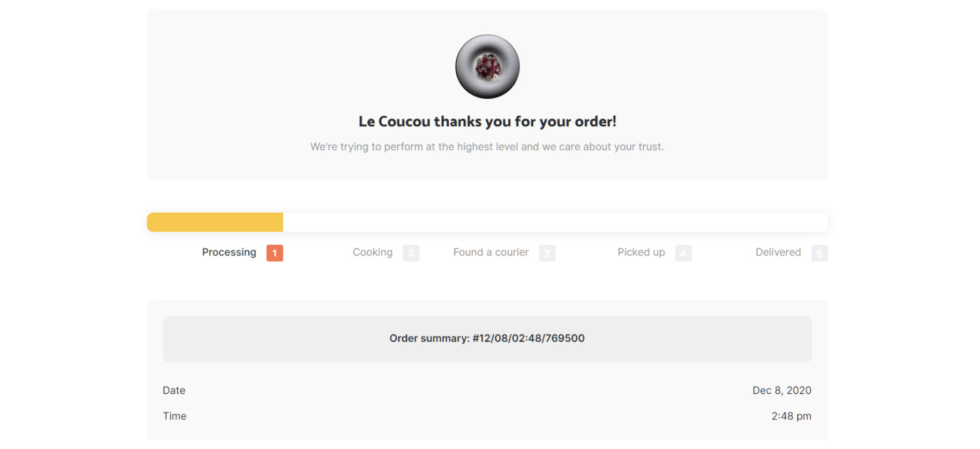Click the empty white part of progress bar
The width and height of the screenshot is (980, 449).
pos(555,222)
